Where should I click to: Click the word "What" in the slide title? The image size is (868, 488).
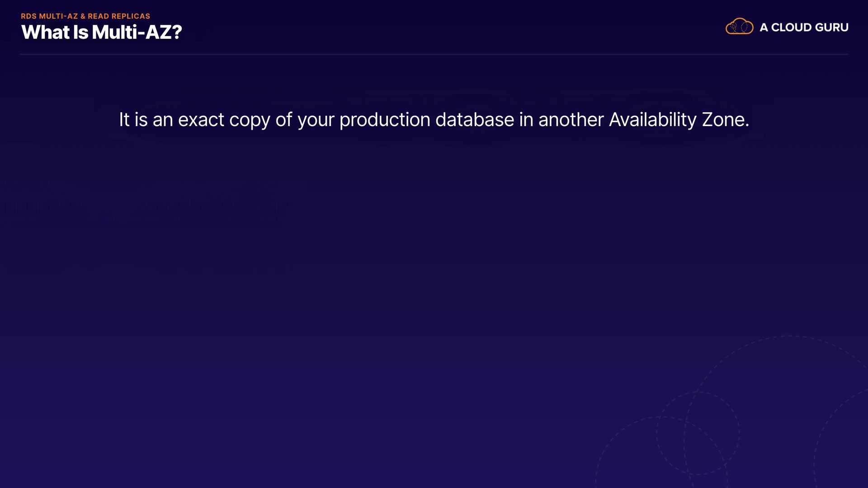(x=45, y=32)
